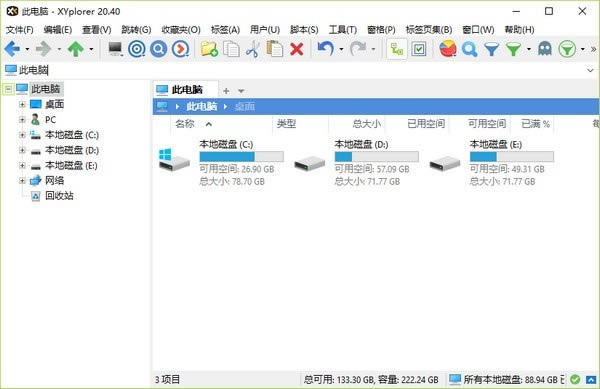Click the gray Redo arrow

point(358,49)
